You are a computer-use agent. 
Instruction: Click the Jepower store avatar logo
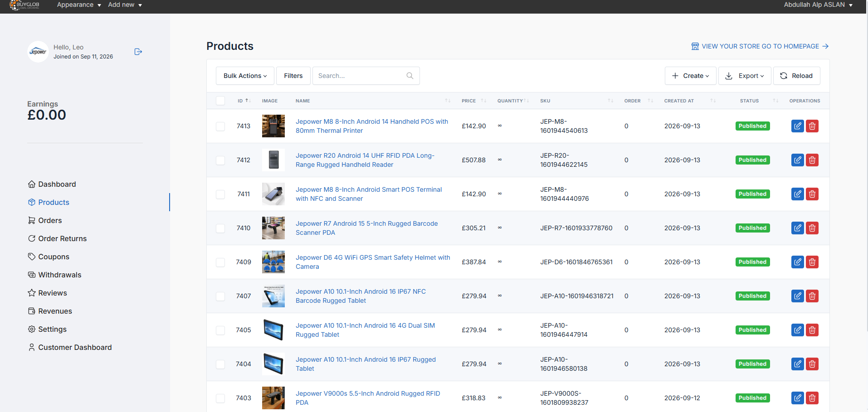(x=38, y=52)
